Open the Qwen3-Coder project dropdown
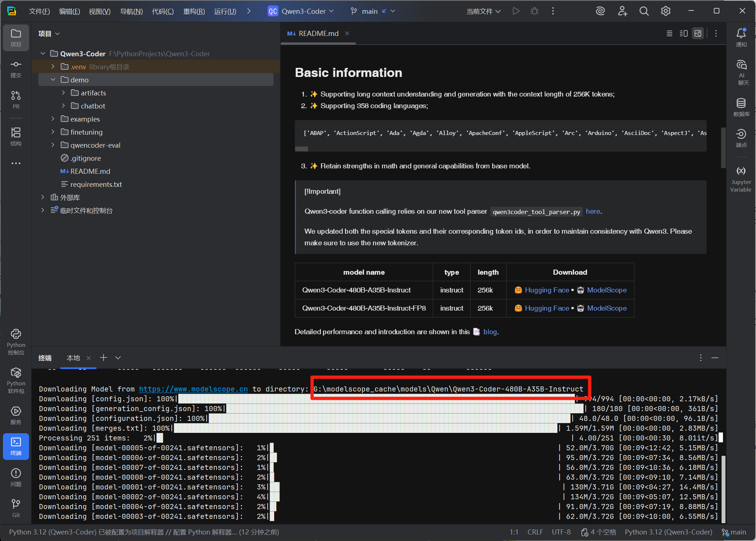Viewport: 756px width, 541px height. [301, 11]
